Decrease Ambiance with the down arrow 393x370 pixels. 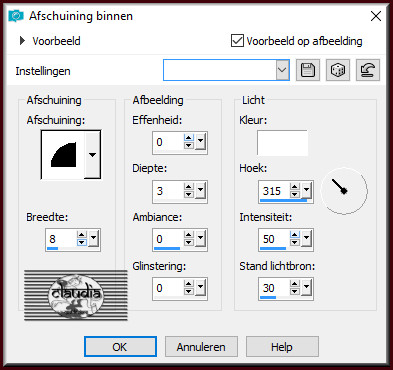[189, 243]
